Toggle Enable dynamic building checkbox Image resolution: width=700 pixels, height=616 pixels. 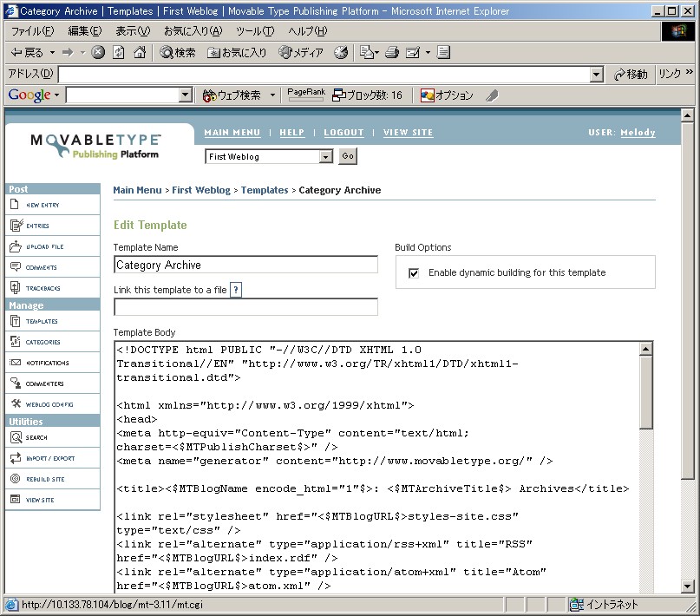(x=414, y=272)
